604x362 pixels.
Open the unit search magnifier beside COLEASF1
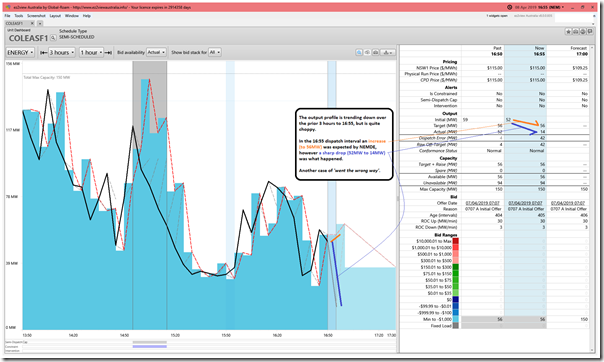(53, 38)
